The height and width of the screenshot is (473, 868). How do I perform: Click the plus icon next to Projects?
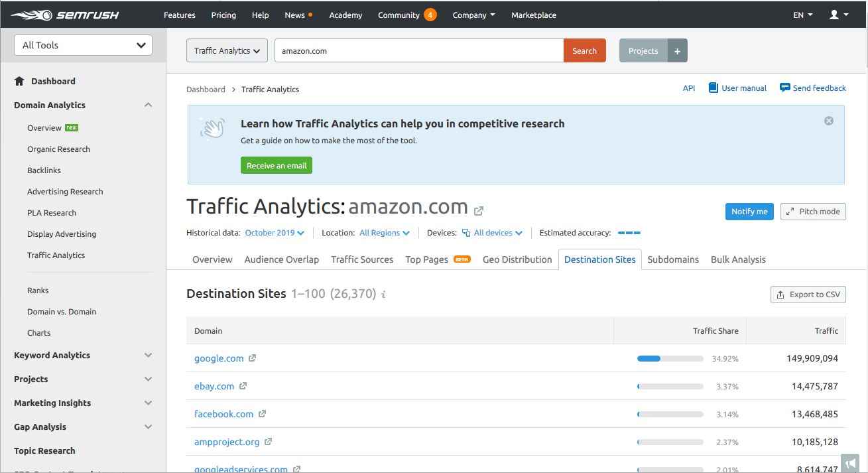point(676,50)
